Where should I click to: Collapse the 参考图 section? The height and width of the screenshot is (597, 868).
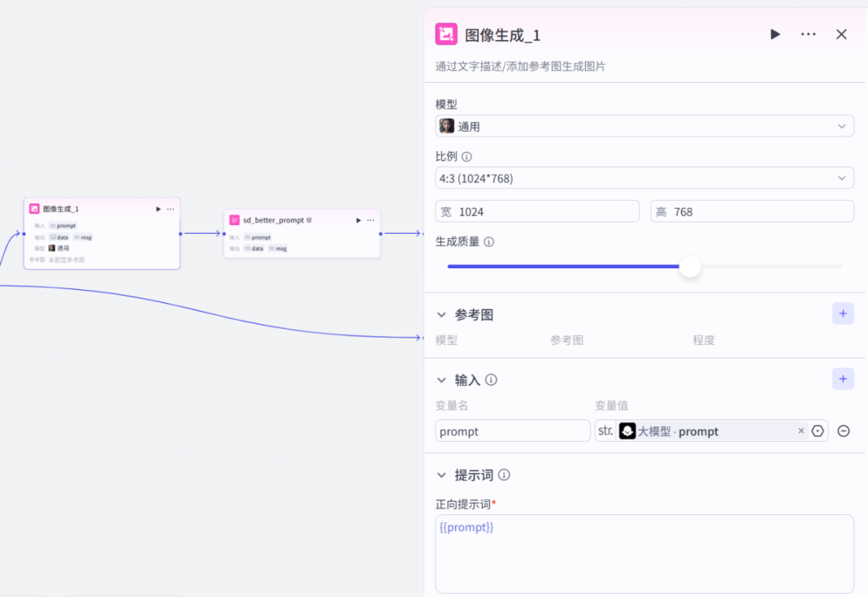[x=440, y=315]
